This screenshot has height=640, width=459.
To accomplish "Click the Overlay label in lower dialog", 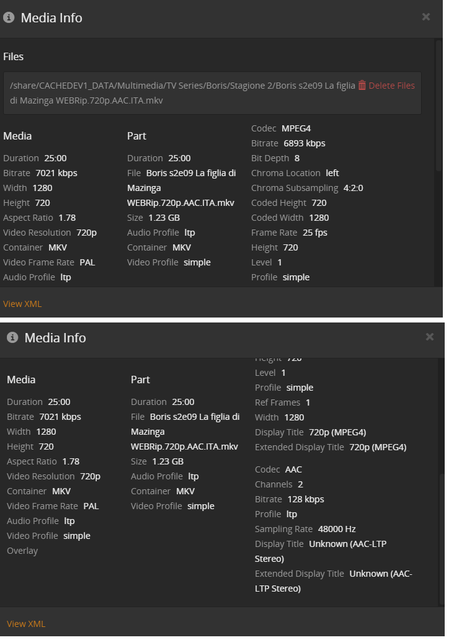I will pos(22,551).
